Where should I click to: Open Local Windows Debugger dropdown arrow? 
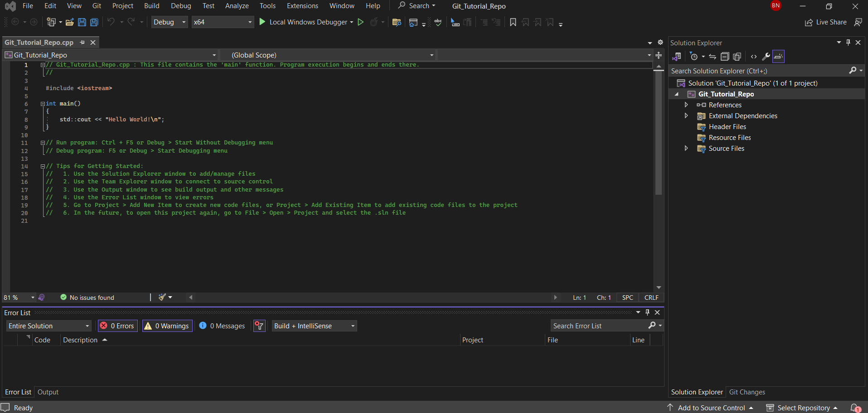tap(352, 22)
